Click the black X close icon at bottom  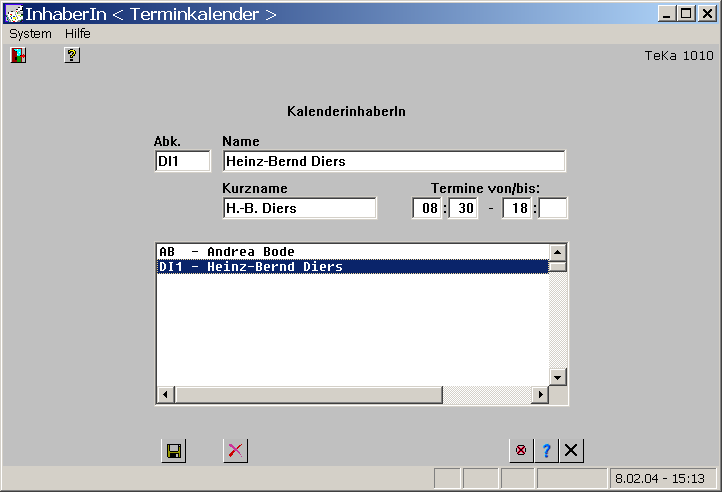(571, 451)
